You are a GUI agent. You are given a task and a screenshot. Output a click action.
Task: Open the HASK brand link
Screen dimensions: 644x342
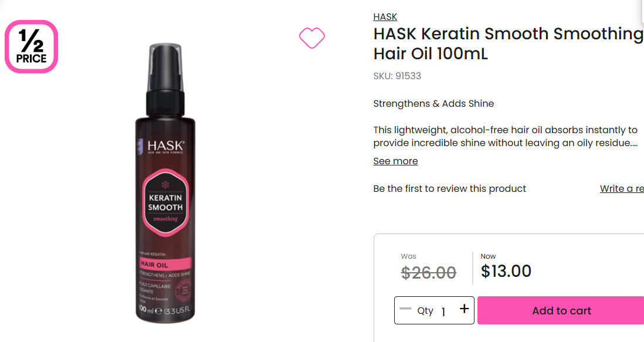tap(385, 17)
